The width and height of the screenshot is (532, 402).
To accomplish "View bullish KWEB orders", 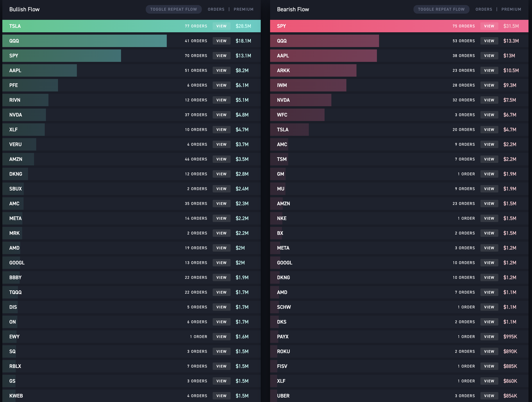I will click(221, 396).
